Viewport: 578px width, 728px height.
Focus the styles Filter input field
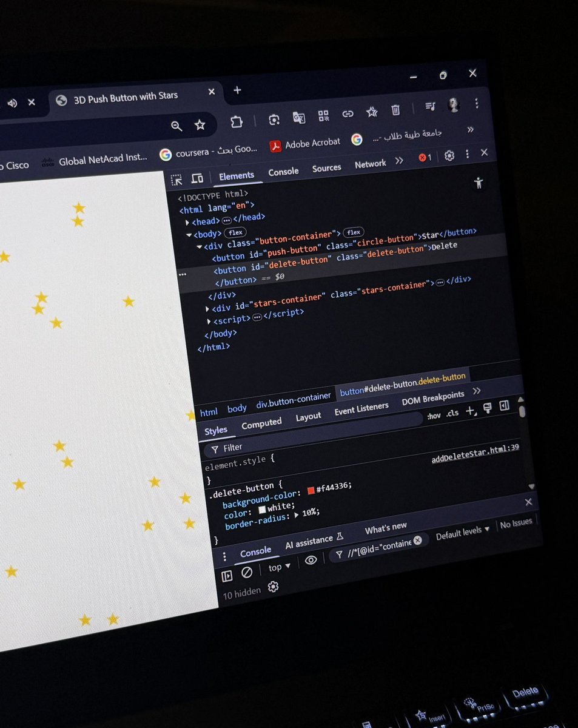(x=312, y=434)
